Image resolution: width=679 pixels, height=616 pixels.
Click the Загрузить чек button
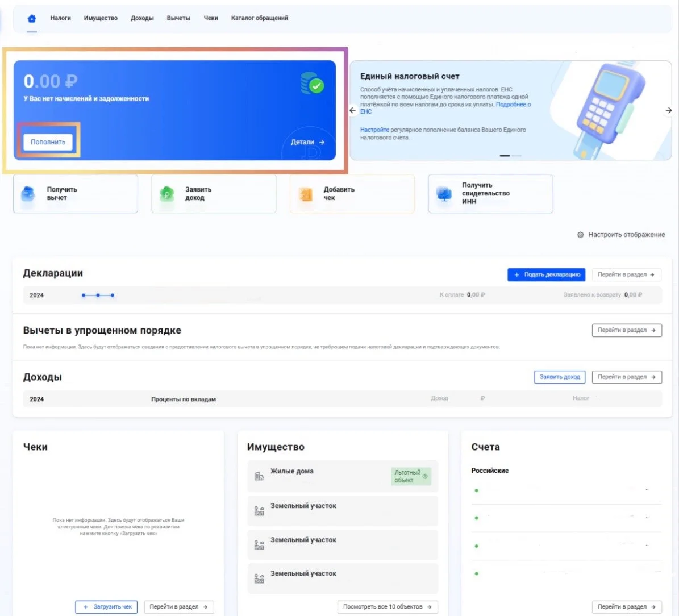[x=106, y=607]
